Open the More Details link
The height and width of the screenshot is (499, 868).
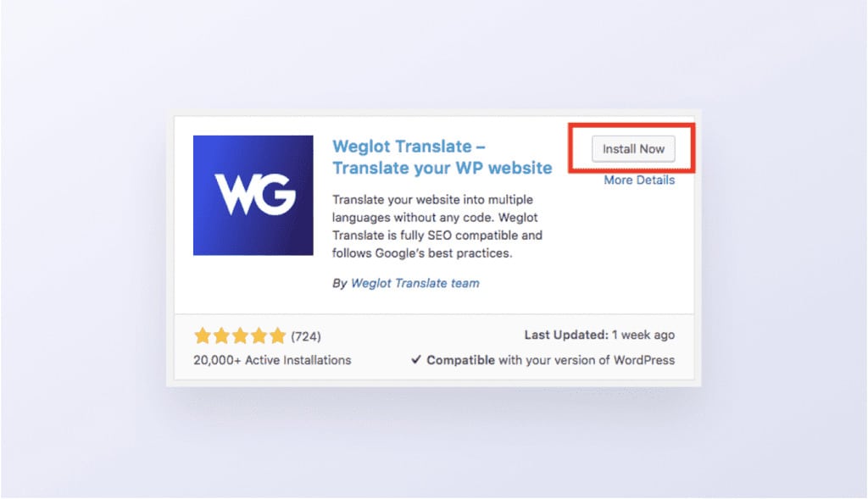pyautogui.click(x=639, y=180)
